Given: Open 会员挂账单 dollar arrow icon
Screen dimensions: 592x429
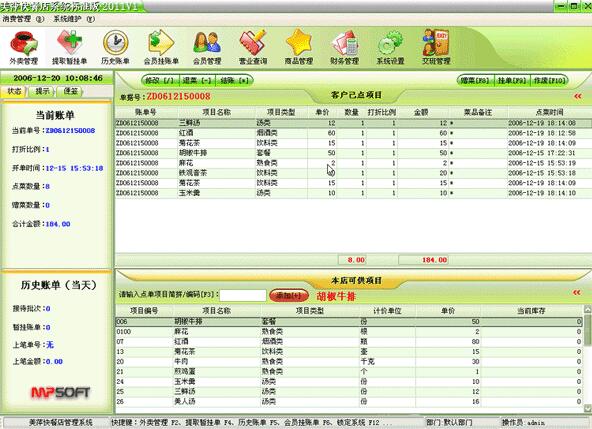Looking at the screenshot, I should click(x=161, y=48).
